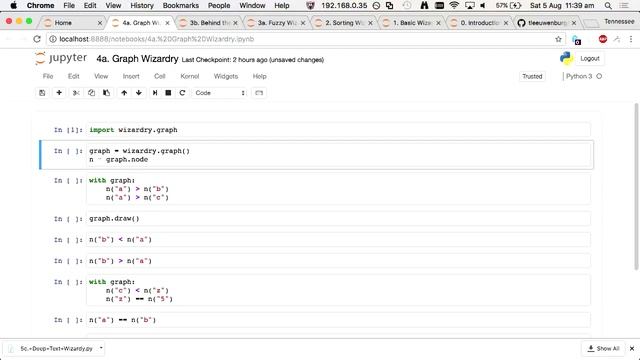View site information icon in address bar
This screenshot has height=360, width=640.
pos(53,39)
